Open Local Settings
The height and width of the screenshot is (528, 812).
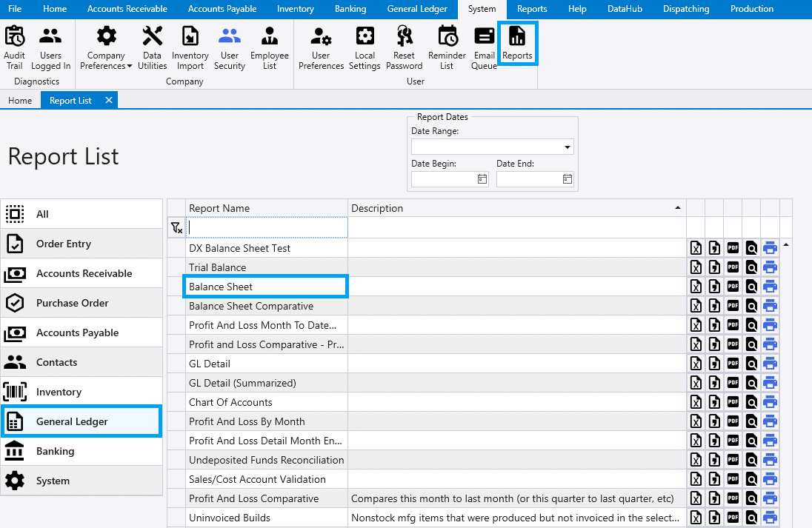point(365,47)
